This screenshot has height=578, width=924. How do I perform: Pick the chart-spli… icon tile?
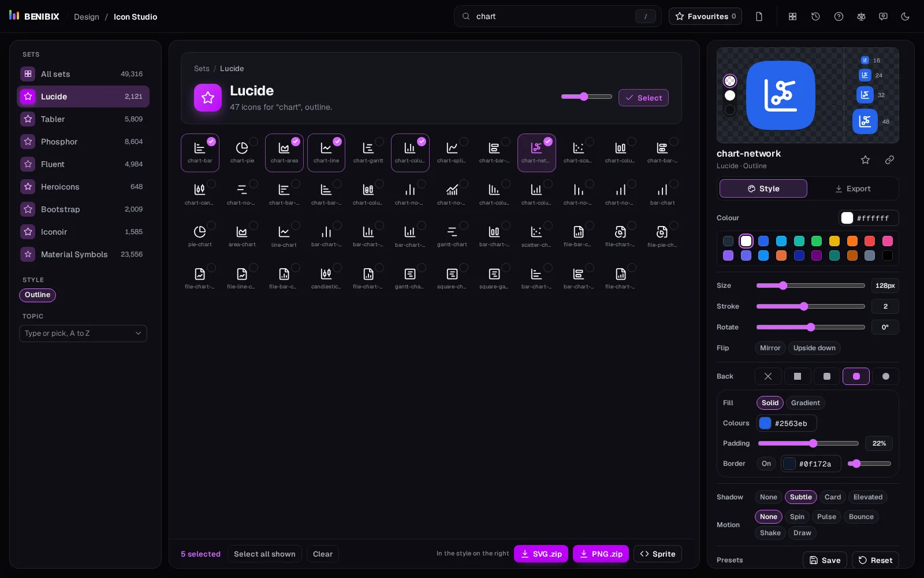coord(452,153)
